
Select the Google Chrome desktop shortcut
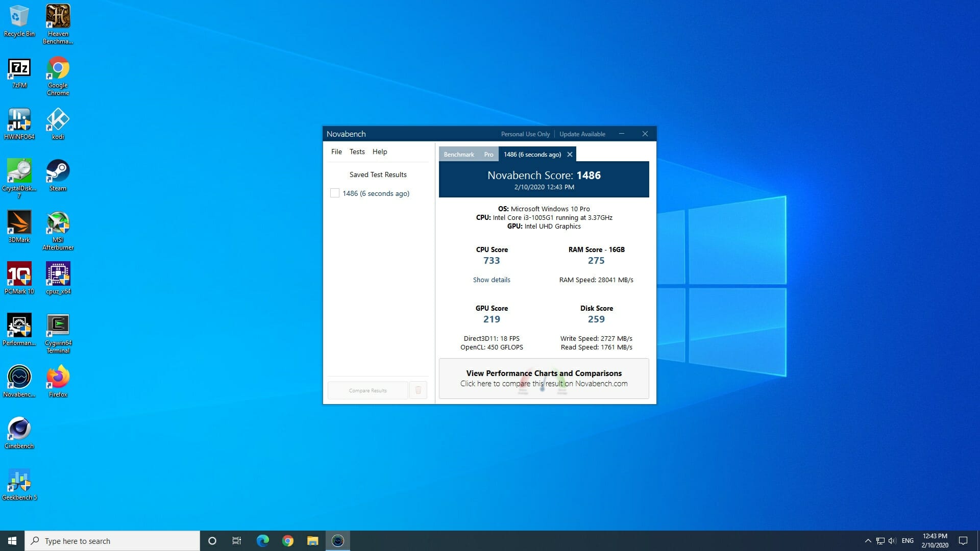(58, 76)
